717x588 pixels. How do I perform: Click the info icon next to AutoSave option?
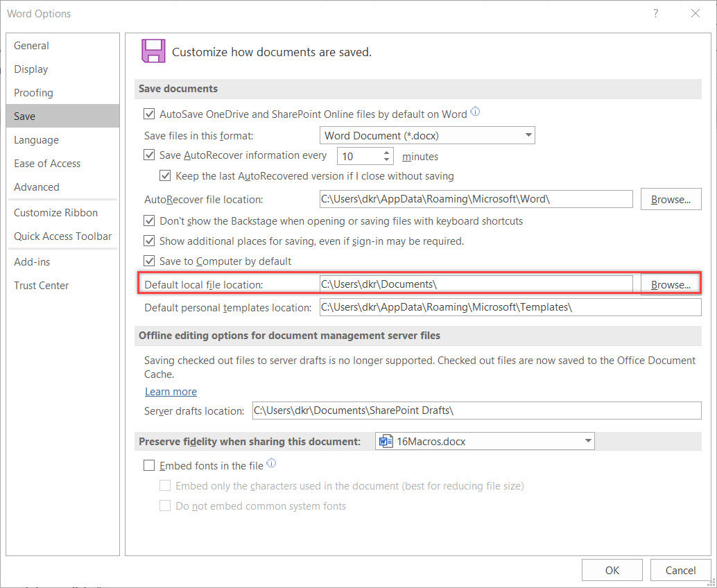click(x=475, y=112)
